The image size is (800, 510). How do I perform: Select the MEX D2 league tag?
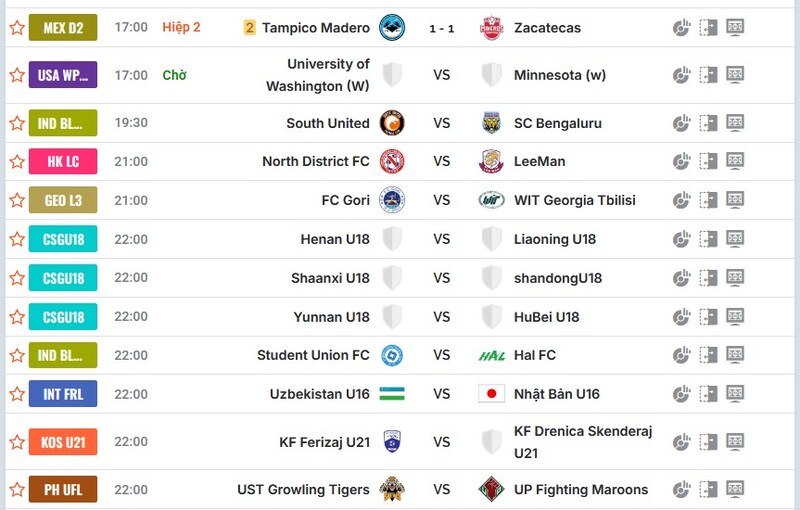(63, 28)
